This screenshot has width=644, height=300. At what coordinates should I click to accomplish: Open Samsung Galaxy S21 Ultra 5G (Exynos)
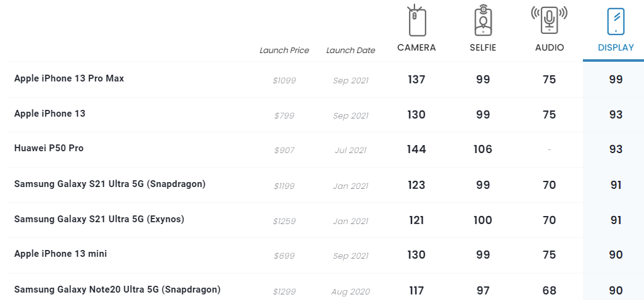[99, 219]
